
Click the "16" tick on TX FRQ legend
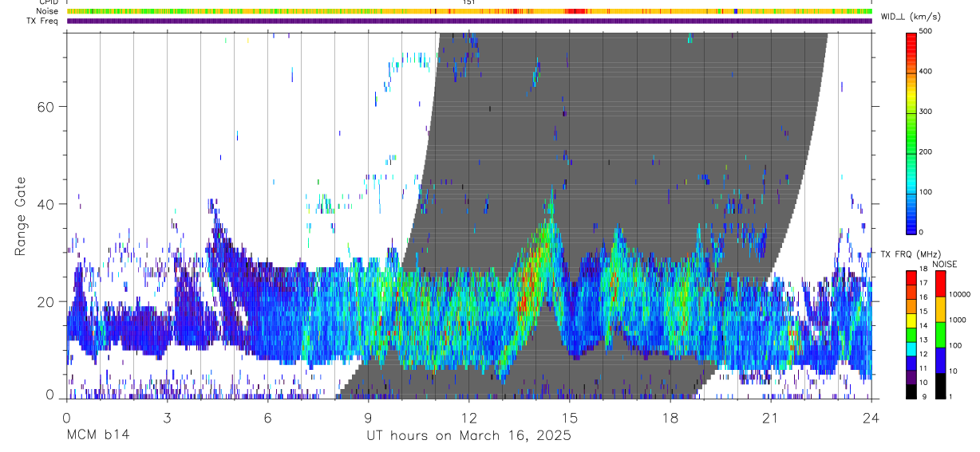tap(925, 297)
